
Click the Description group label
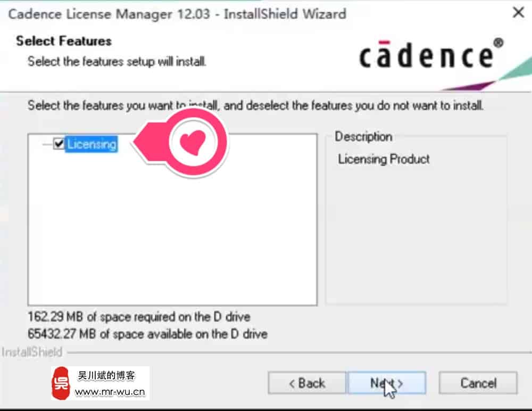click(x=363, y=136)
